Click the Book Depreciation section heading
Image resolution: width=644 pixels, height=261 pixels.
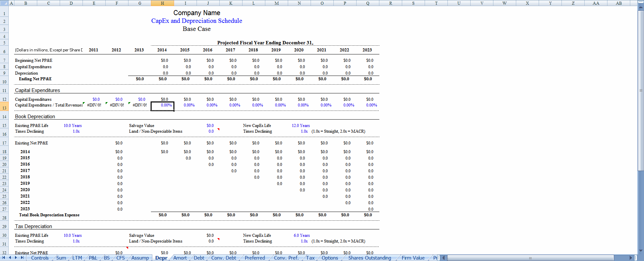[35, 117]
